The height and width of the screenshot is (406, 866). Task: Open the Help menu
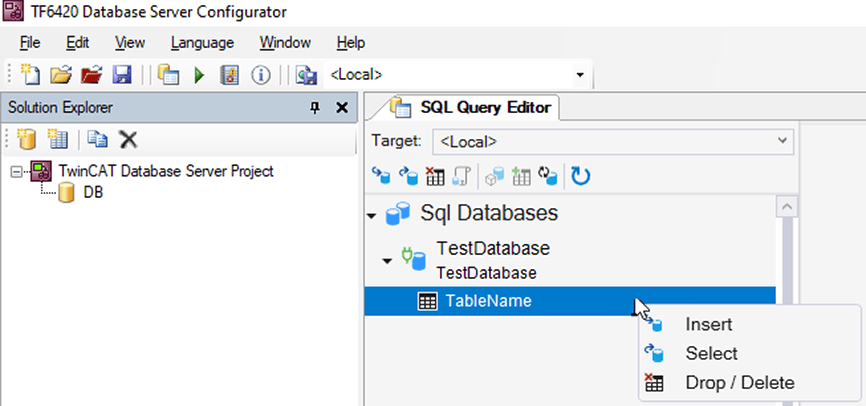pos(351,43)
